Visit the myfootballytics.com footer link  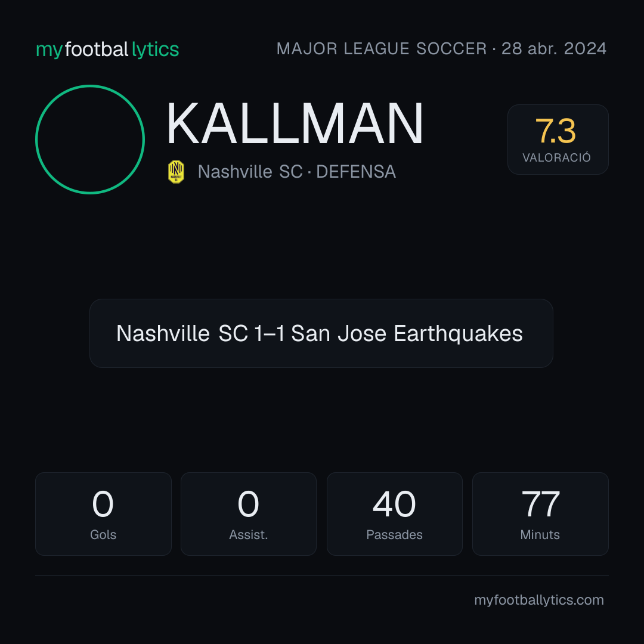pos(539,600)
